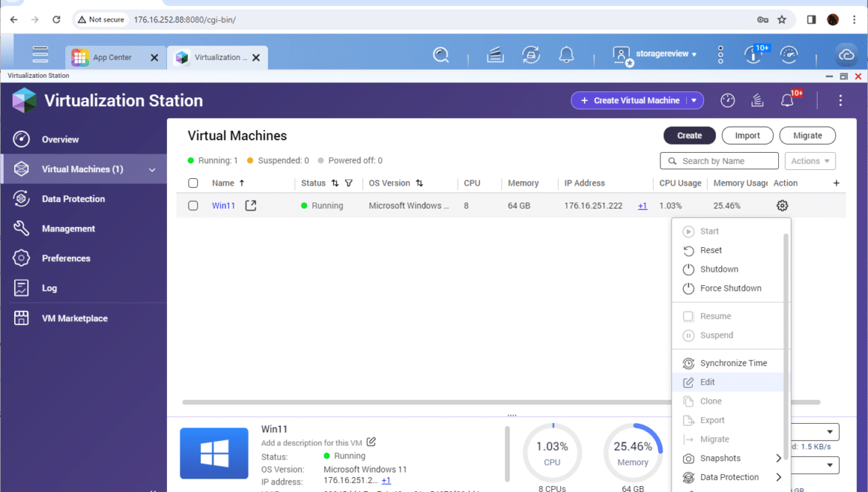
Task: Open Preferences in the sidebar
Action: pos(84,258)
